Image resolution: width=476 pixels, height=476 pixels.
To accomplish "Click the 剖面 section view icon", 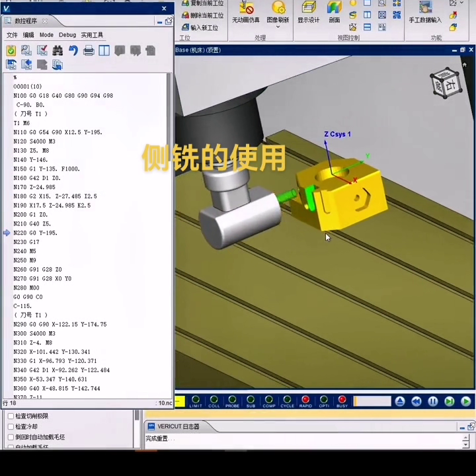I will pyautogui.click(x=335, y=12).
